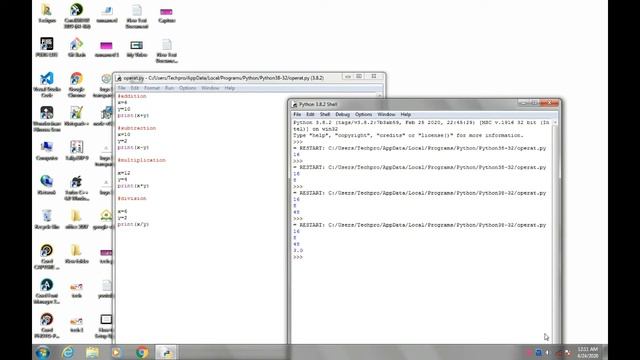Click the last >>> prompt in Python Shell

(x=298, y=257)
